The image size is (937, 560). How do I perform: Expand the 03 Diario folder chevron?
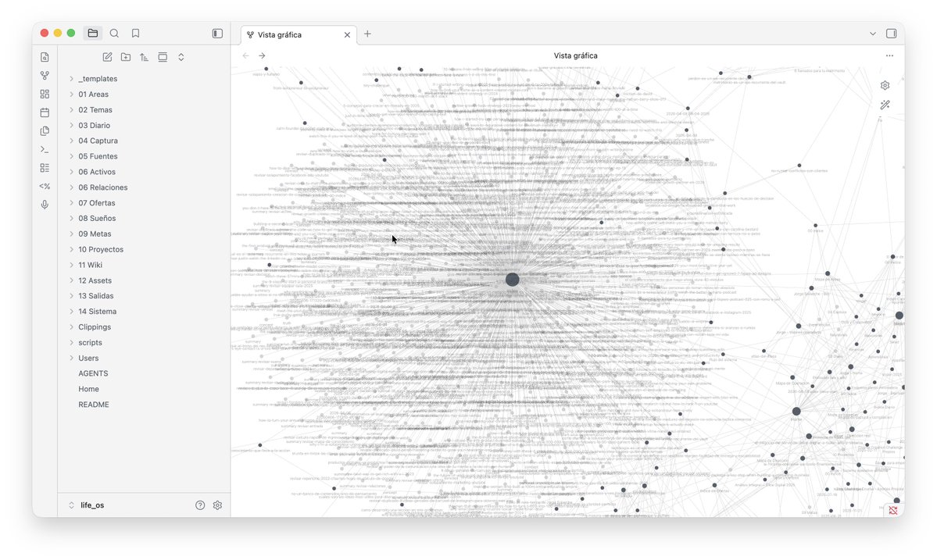[71, 126]
